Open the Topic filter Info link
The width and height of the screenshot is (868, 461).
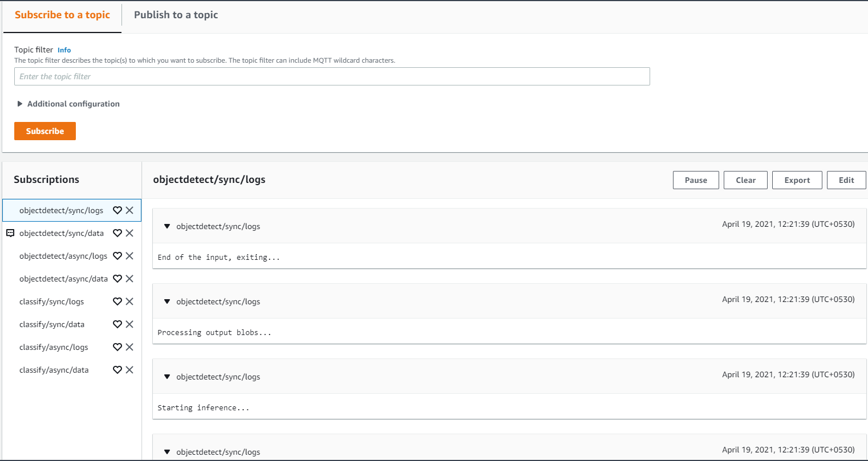[x=64, y=50]
